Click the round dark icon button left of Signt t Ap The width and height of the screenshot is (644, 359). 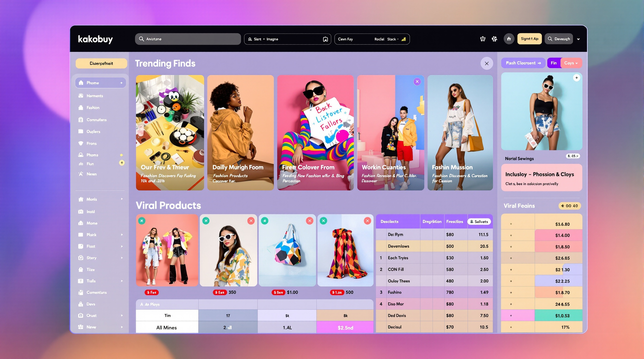(509, 39)
